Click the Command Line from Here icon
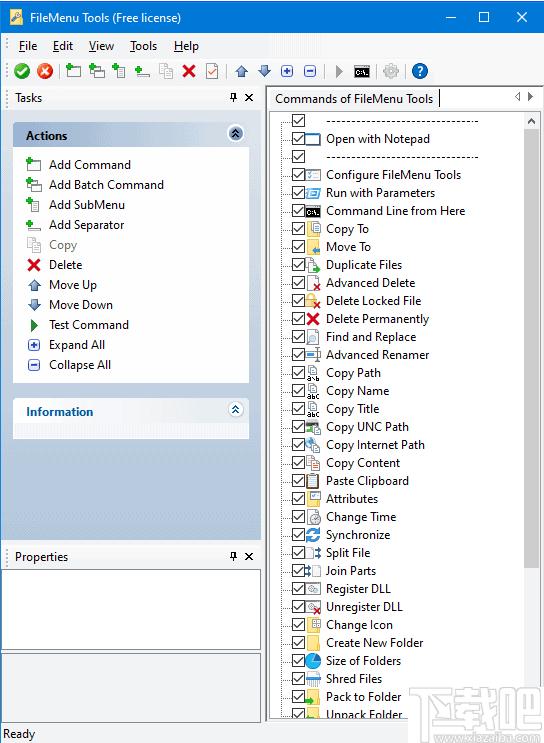The image size is (544, 743). tap(313, 211)
